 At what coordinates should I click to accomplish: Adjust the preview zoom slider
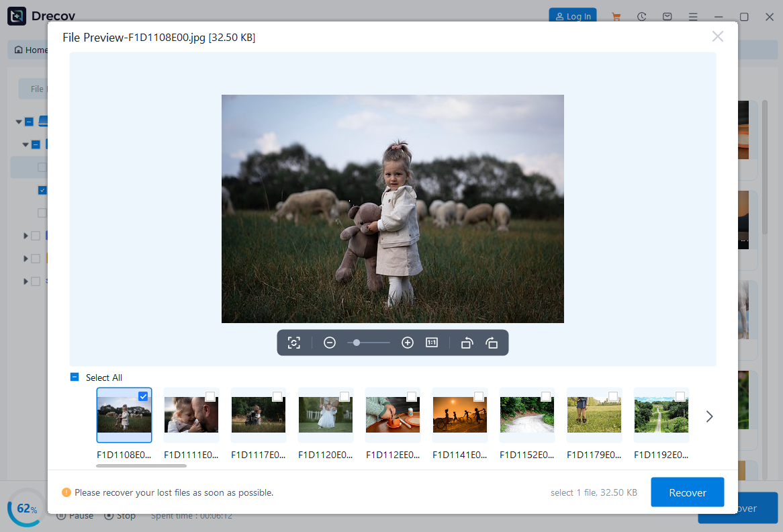tap(357, 343)
